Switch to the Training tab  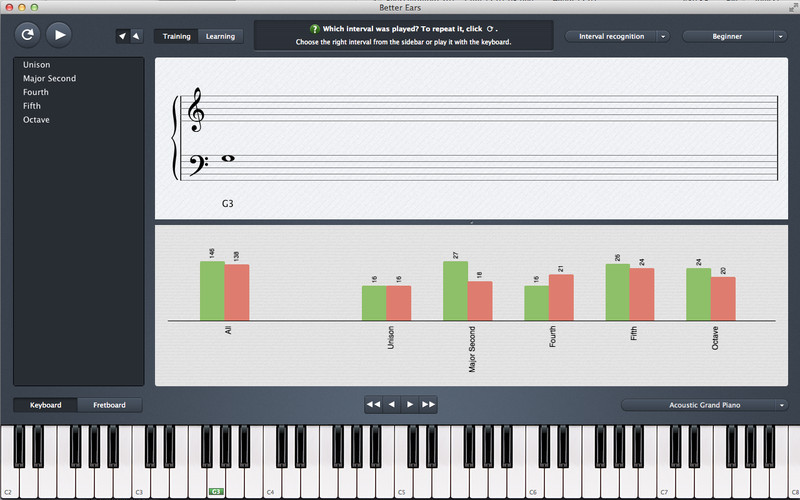click(x=177, y=36)
